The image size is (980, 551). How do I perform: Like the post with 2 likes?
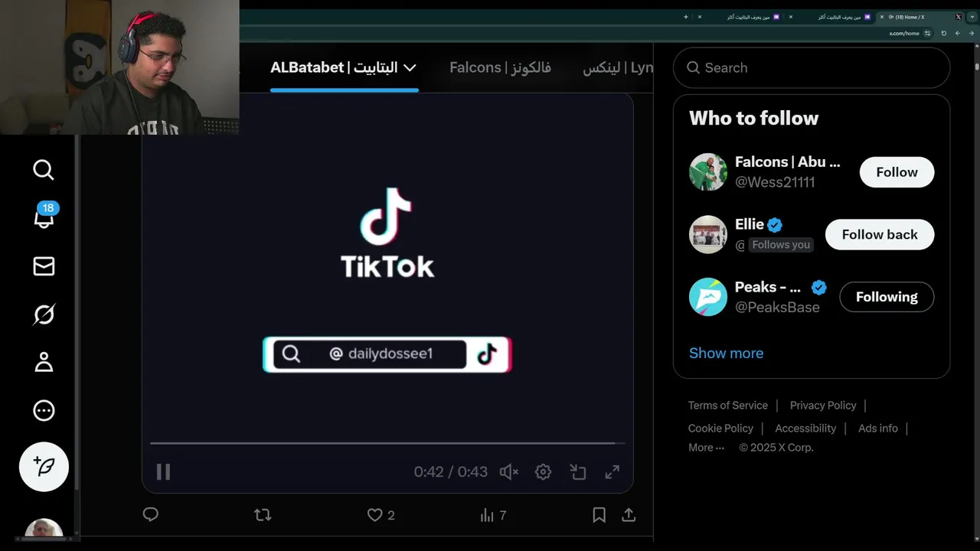(381, 515)
